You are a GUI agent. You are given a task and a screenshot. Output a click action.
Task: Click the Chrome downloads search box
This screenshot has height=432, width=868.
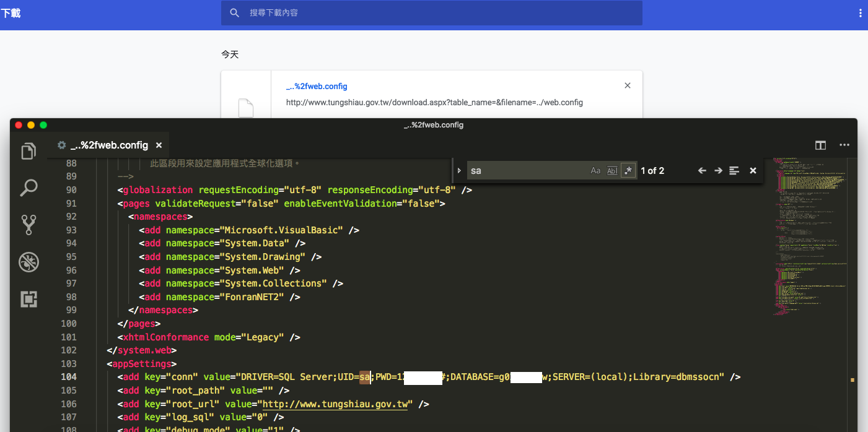pos(432,13)
